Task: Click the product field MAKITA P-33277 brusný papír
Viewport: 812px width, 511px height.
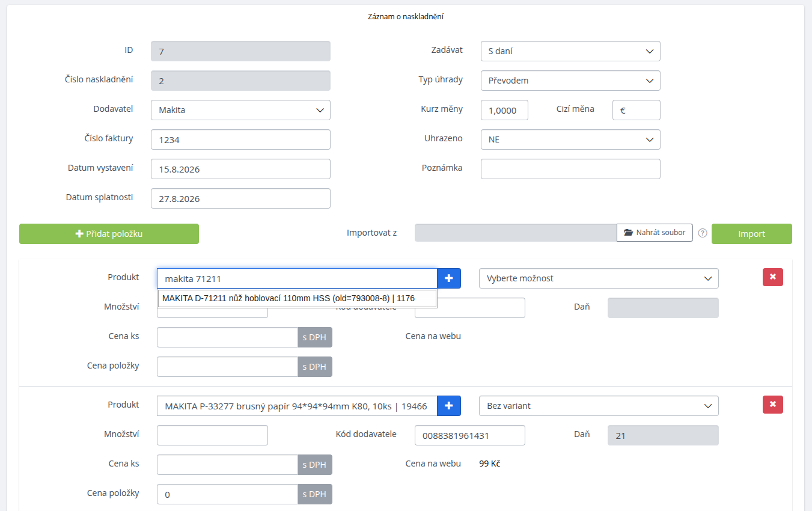Action: [x=297, y=406]
